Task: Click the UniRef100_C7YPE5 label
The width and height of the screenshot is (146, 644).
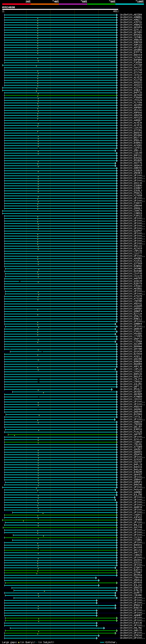Action: 131,336
